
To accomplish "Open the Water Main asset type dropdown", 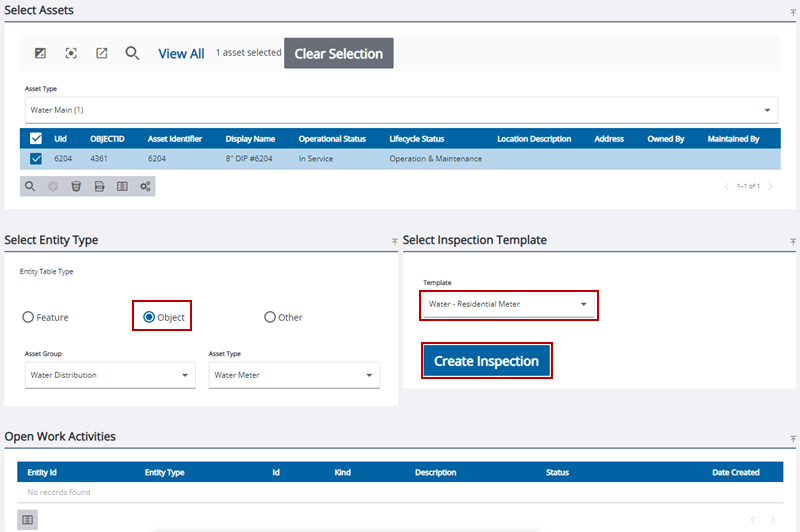I will (767, 109).
